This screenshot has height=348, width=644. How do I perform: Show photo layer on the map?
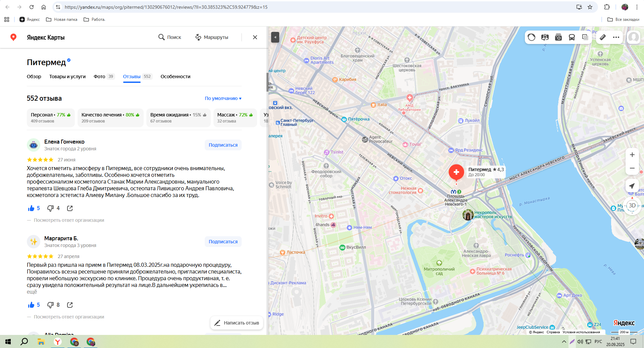[558, 37]
